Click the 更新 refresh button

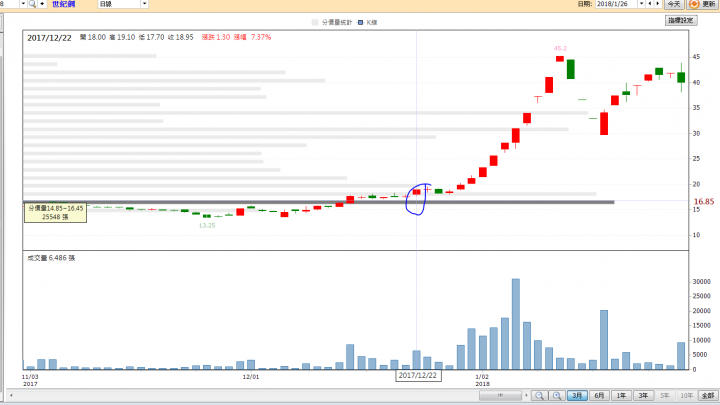(x=703, y=4)
